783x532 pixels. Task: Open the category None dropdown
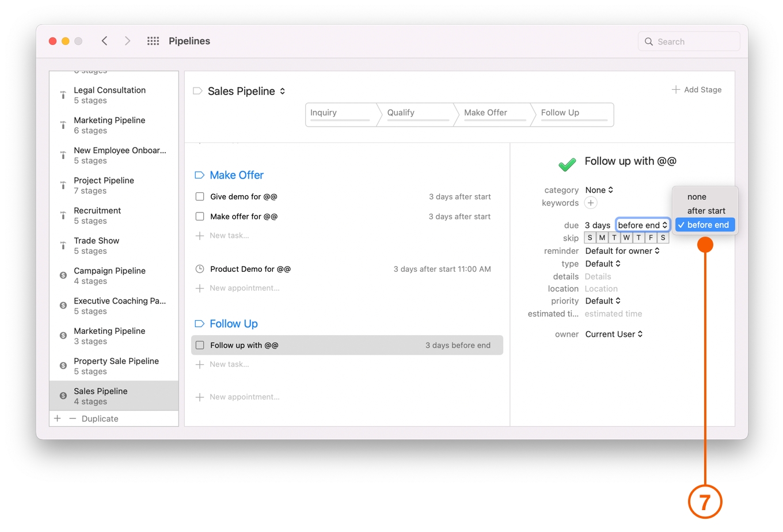click(x=599, y=189)
